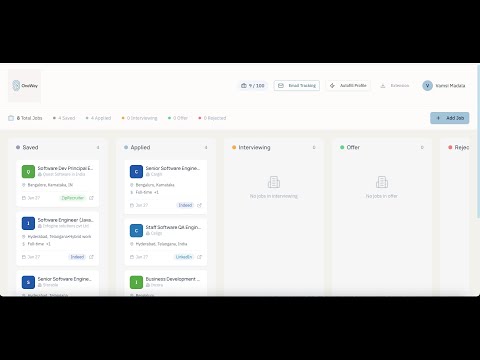This screenshot has width=480, height=360.
Task: Open Business Development job card title
Action: click(173, 279)
